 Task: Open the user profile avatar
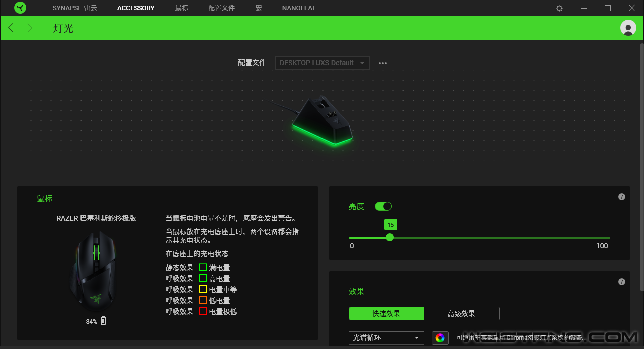click(x=628, y=28)
